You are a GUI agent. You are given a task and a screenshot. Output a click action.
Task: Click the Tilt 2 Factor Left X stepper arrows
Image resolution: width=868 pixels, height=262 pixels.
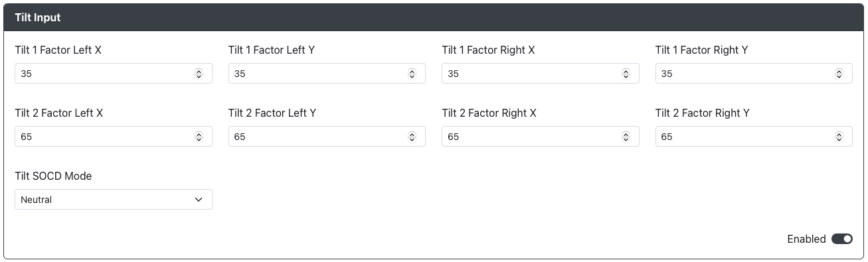199,137
